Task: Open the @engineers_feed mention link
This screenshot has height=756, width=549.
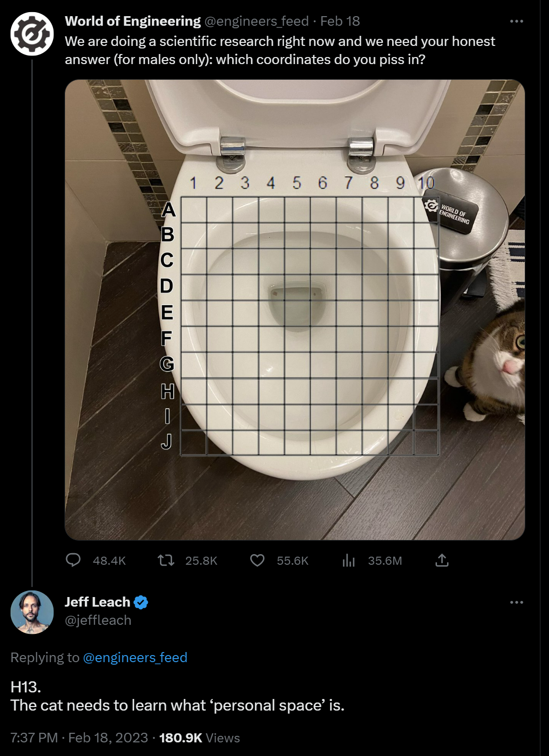Action: pyautogui.click(x=136, y=657)
